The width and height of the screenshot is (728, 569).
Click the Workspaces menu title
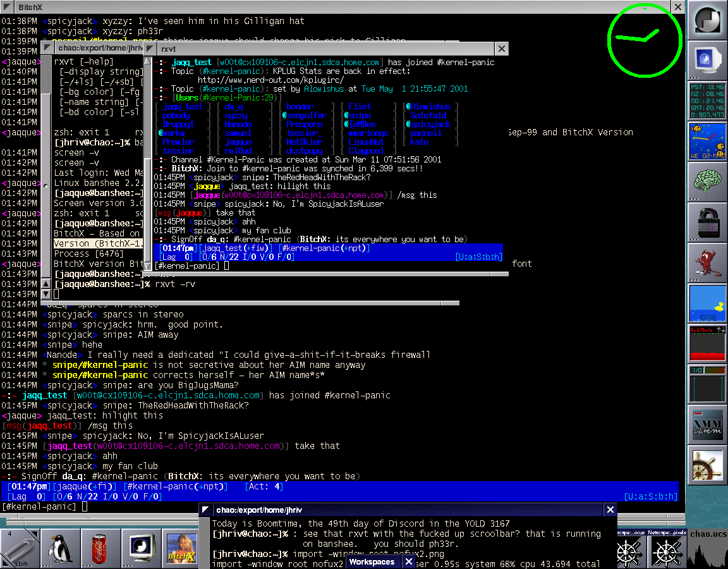point(372,562)
